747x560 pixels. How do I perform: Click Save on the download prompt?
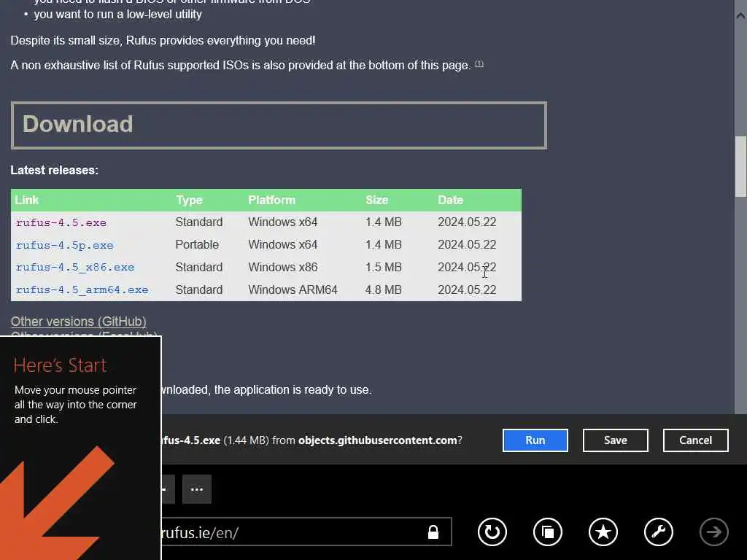[x=615, y=440]
